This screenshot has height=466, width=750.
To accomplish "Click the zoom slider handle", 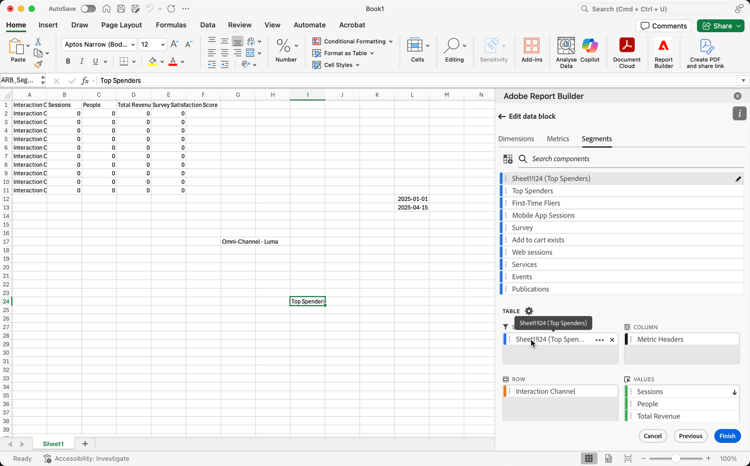I will coord(675,458).
